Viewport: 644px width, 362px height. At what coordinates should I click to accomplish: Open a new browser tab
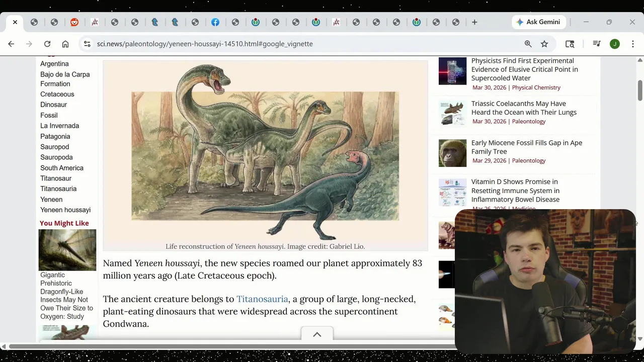click(474, 22)
